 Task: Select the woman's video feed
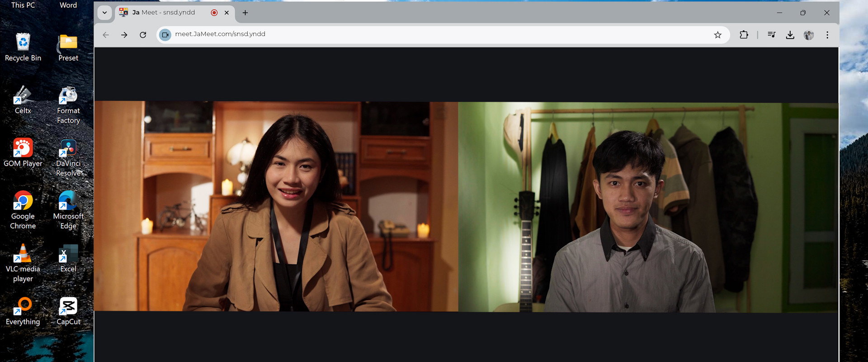276,206
